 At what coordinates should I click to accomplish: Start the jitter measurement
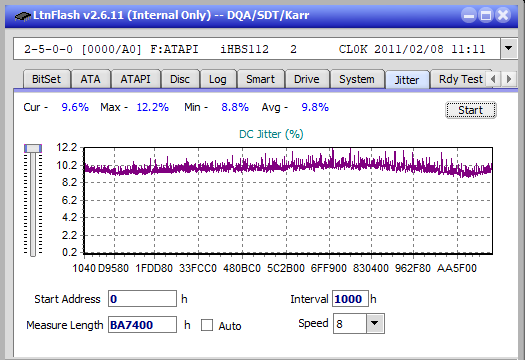(x=471, y=110)
